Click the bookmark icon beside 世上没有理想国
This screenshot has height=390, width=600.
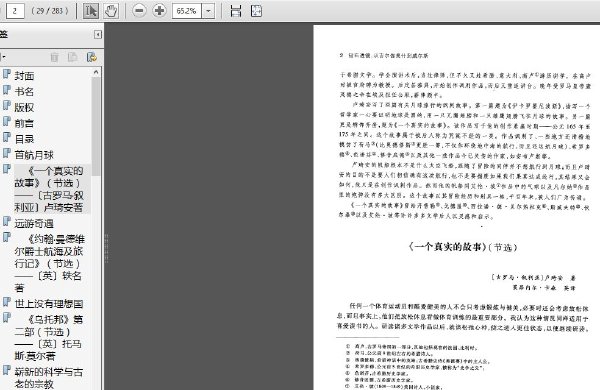point(7,302)
